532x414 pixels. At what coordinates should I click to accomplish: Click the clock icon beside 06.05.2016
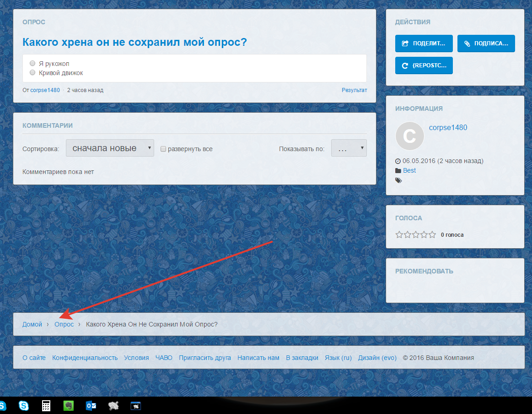398,161
